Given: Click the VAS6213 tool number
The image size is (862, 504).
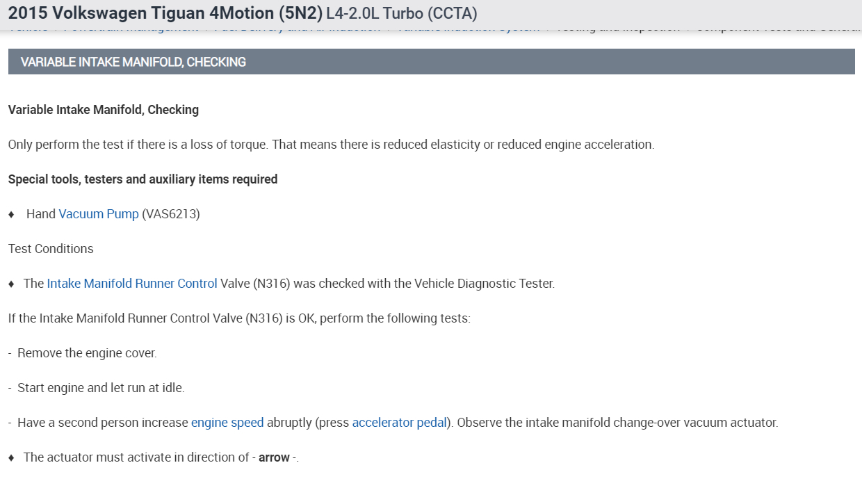Looking at the screenshot, I should (x=171, y=214).
